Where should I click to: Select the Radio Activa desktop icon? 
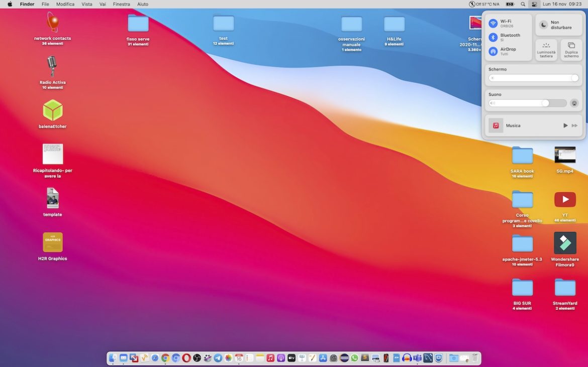[52, 67]
